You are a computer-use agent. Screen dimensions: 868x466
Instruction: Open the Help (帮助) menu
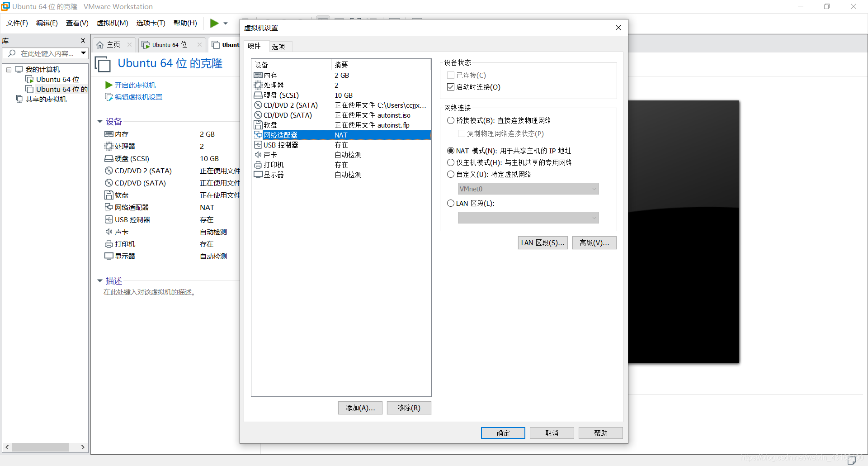coord(185,23)
